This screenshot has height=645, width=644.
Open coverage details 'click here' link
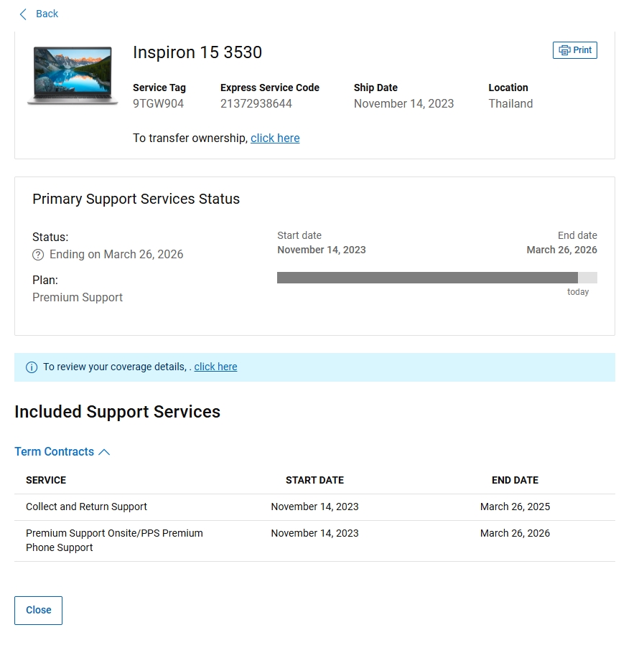click(x=215, y=367)
